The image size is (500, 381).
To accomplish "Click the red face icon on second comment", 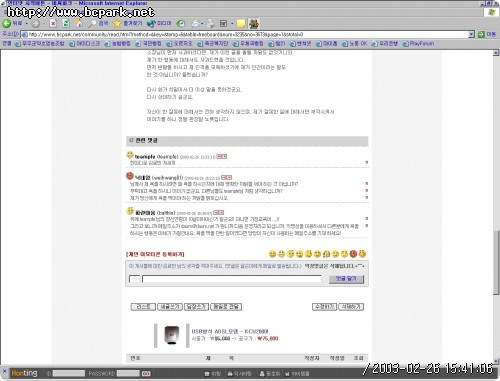I will (130, 176).
